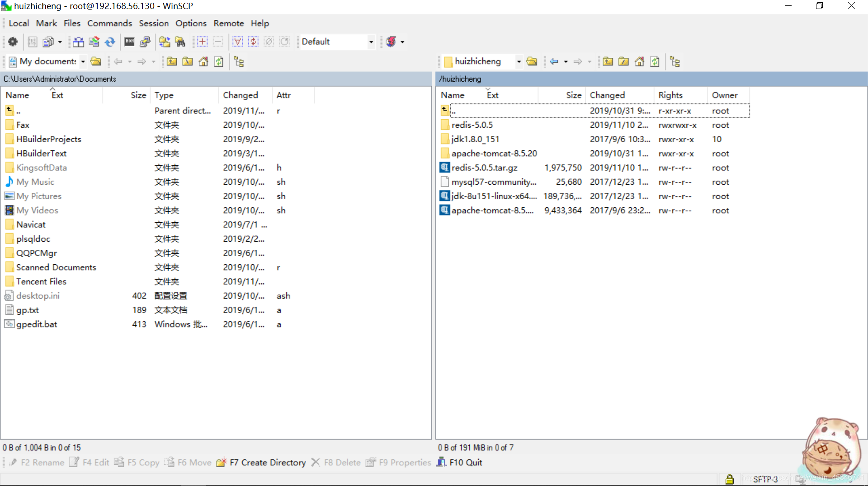Open the Commands menu
Image resolution: width=868 pixels, height=486 pixels.
(110, 23)
